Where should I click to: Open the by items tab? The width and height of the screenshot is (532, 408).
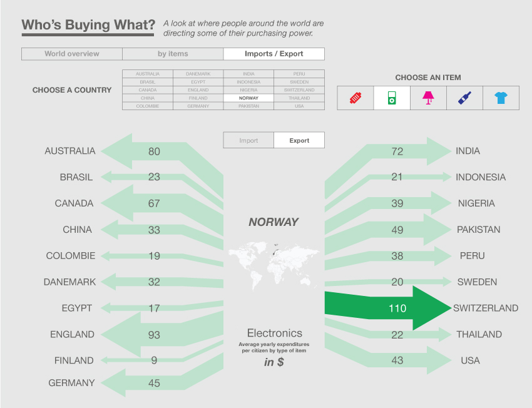[173, 54]
